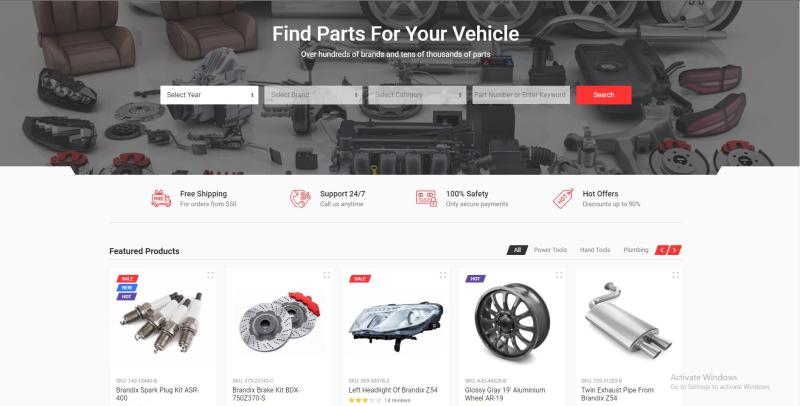Open quickview icon on Aluminium Wheel card

[559, 275]
